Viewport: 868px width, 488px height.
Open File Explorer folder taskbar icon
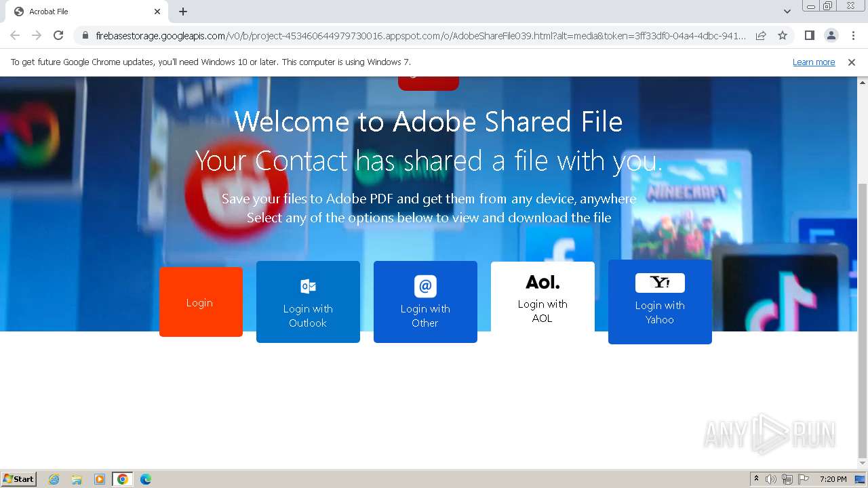click(77, 479)
